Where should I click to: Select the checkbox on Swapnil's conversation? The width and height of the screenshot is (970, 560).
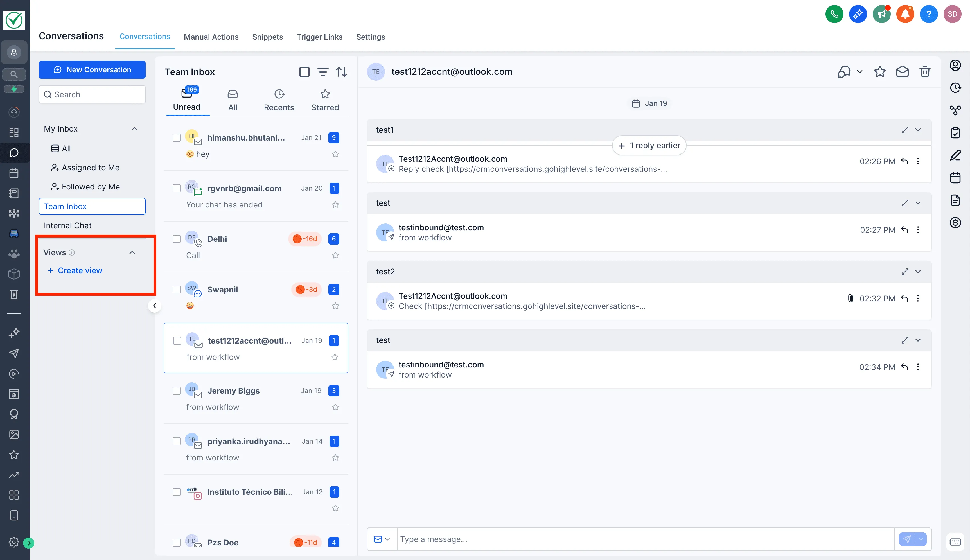[177, 289]
